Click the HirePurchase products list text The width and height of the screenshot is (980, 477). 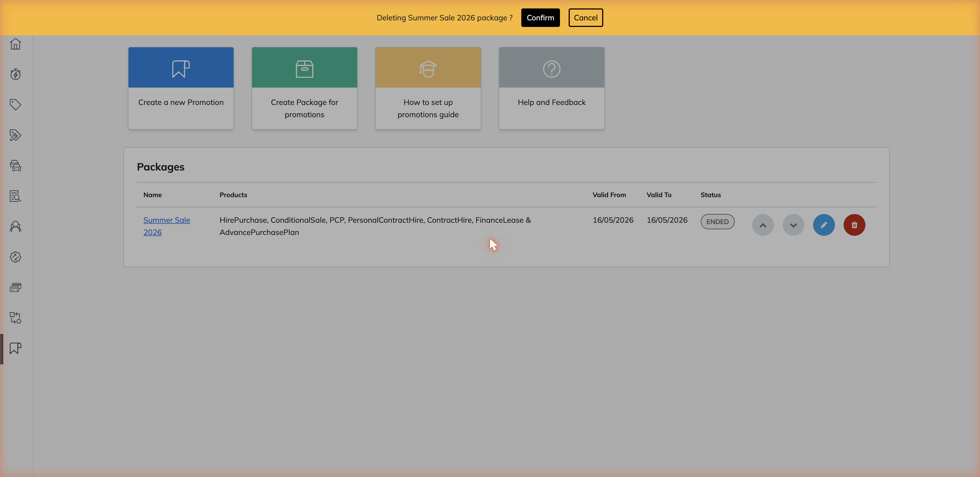coord(375,226)
